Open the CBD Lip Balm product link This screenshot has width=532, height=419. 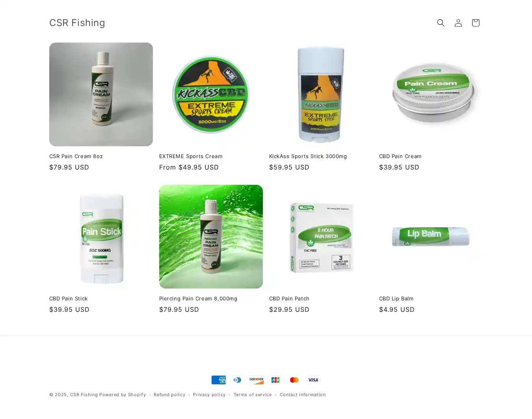click(396, 299)
